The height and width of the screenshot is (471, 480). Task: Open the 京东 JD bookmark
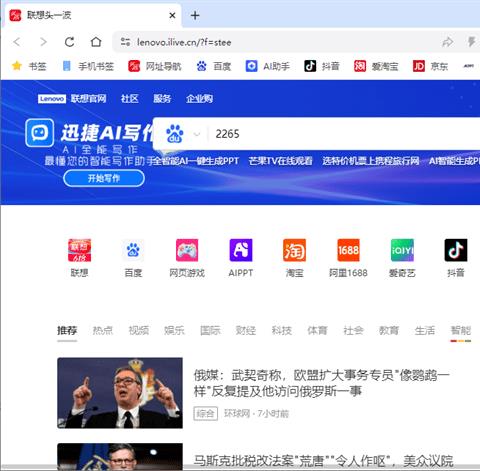click(430, 66)
